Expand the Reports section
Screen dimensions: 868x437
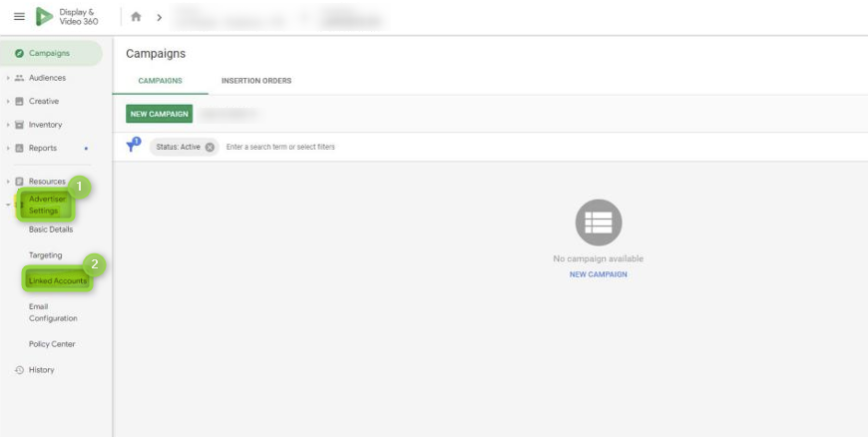[8, 149]
